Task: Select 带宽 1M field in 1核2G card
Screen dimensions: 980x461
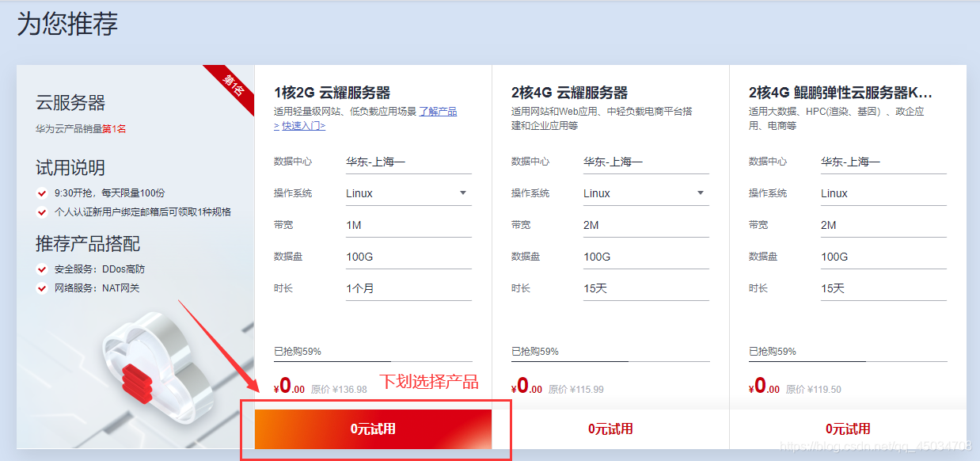Action: [408, 225]
